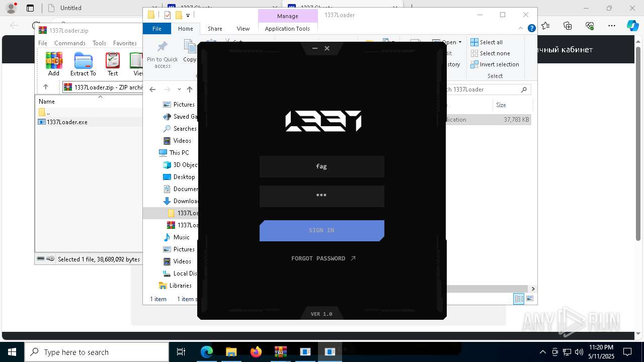Screen dimensions: 644x362
Task: Switch to the Share ribbon tab
Action: click(215, 29)
